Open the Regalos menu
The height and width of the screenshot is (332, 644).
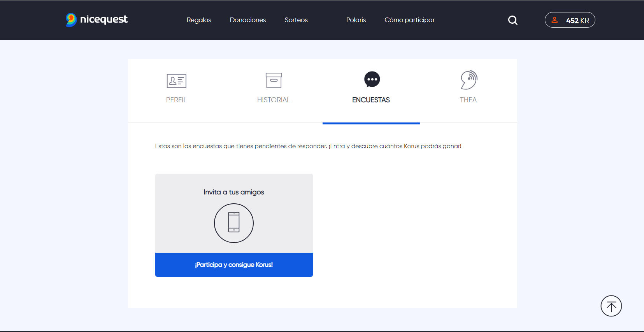(x=199, y=20)
